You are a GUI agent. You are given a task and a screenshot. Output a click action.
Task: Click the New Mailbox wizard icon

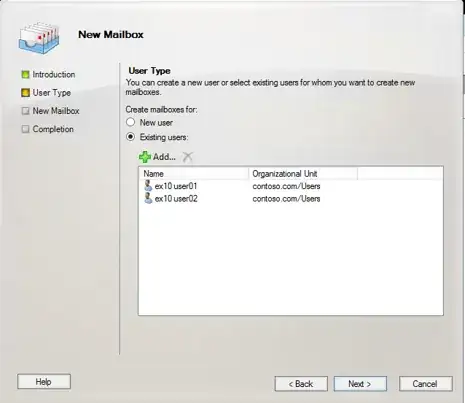click(39, 38)
